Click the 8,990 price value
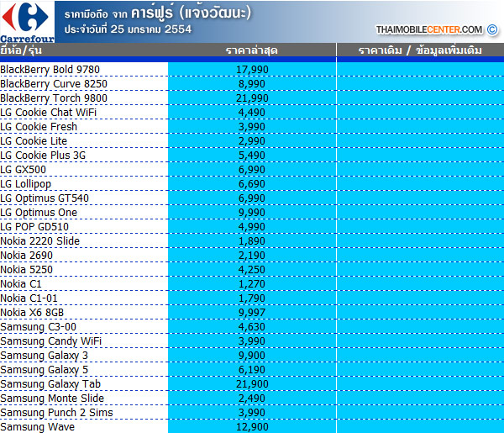Image resolution: width=504 pixels, height=433 pixels. (252, 84)
